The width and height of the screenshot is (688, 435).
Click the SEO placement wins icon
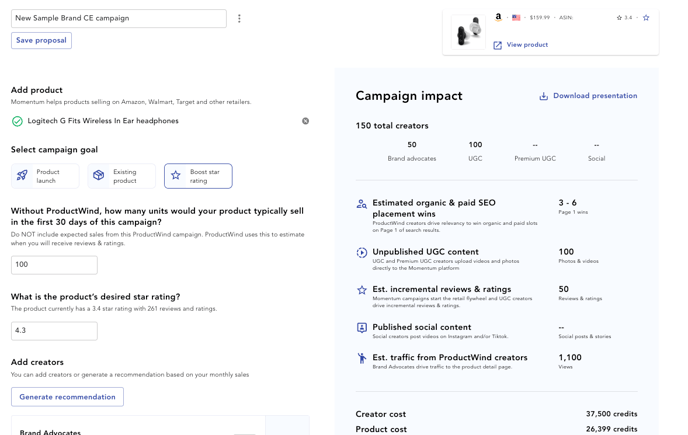tap(362, 204)
